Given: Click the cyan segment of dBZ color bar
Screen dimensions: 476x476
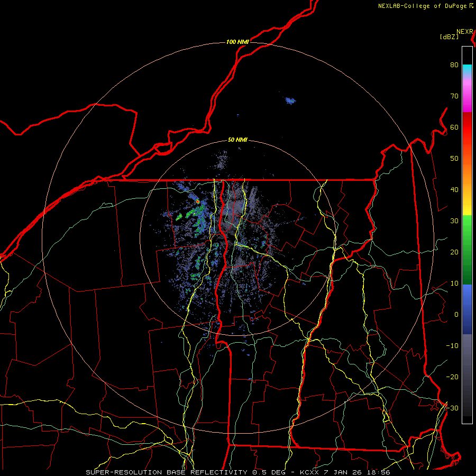Looking at the screenshot, I should point(467,70).
